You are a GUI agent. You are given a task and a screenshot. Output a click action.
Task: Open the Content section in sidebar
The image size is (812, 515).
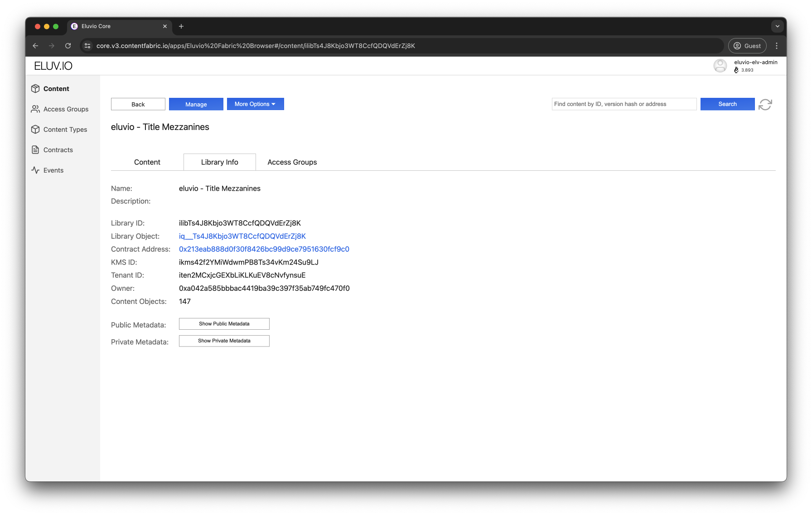(x=56, y=89)
